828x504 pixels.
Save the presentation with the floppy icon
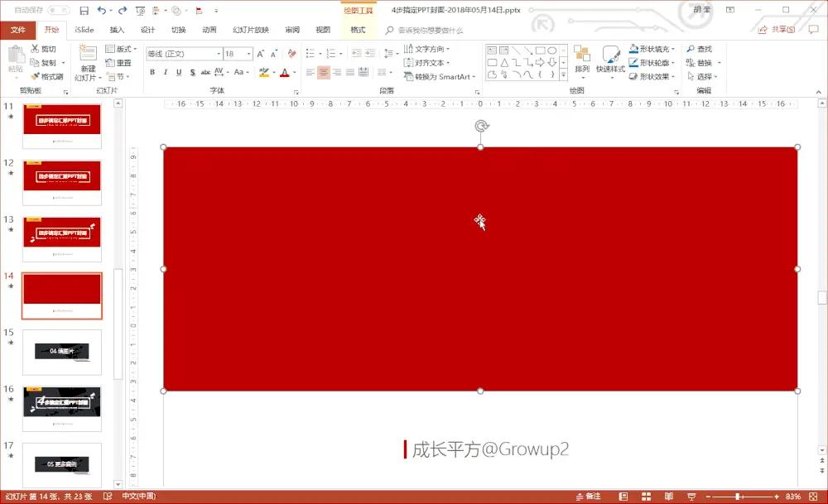pyautogui.click(x=84, y=11)
